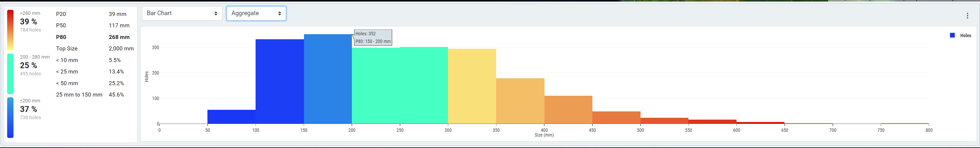This screenshot has width=980, height=148.
Task: Click the 117 mm P50 value
Action: pyautogui.click(x=119, y=25)
